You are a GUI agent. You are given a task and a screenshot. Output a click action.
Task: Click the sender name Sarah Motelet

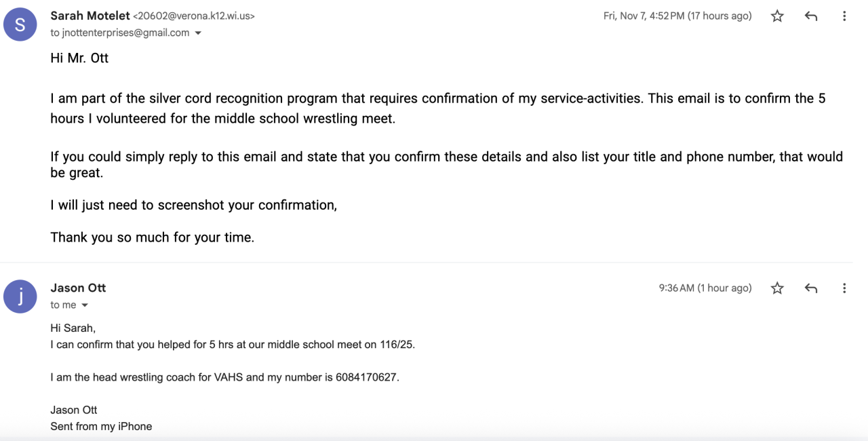coord(89,16)
